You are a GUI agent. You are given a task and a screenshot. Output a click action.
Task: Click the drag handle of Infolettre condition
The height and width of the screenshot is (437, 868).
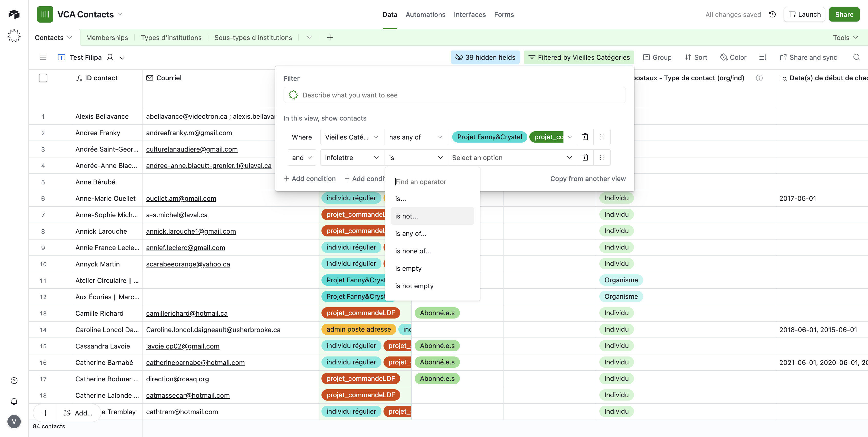point(602,157)
